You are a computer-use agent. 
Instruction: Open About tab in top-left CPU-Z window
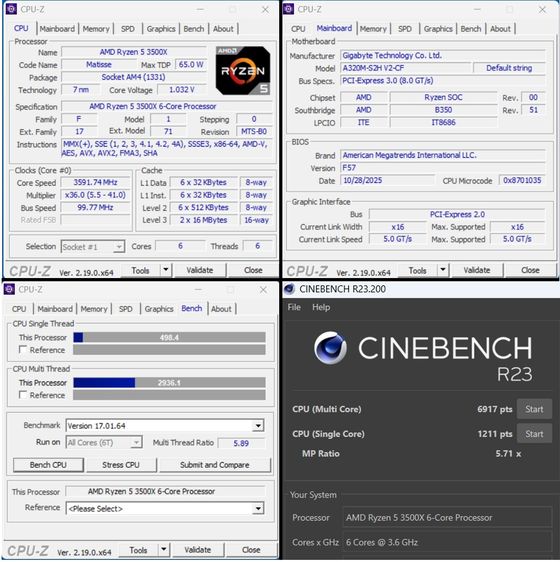tap(223, 29)
